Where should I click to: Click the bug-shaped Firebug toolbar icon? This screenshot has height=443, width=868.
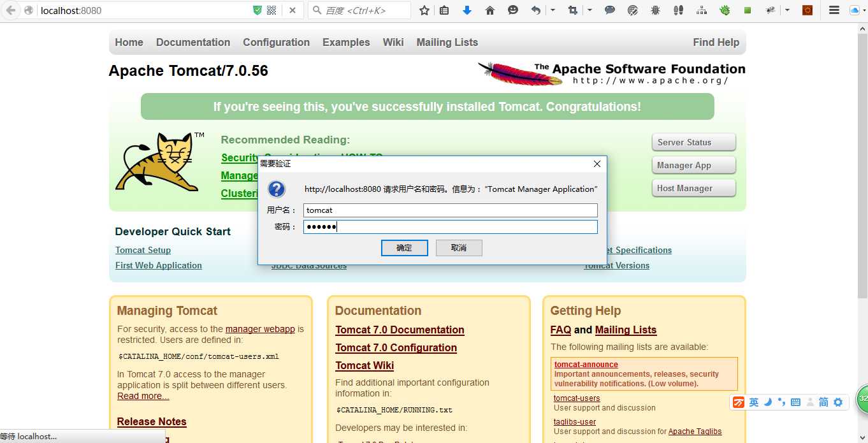click(656, 10)
